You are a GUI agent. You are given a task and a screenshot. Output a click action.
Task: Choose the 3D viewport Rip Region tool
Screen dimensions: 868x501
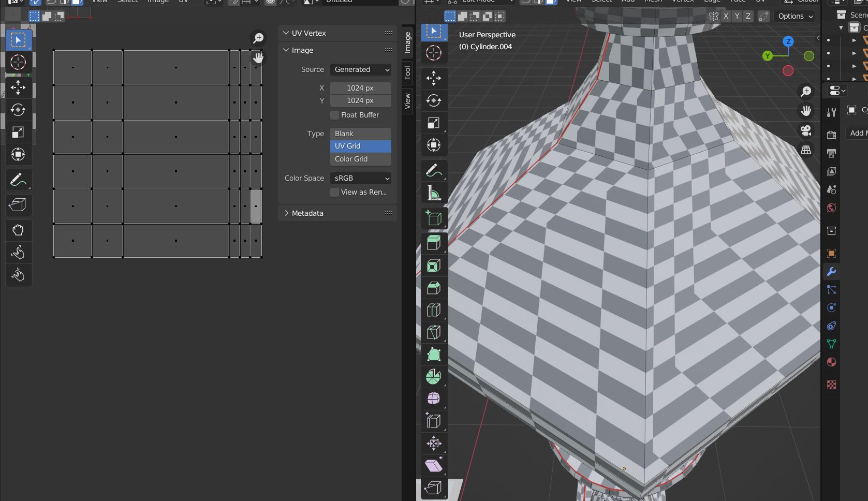tap(434, 488)
